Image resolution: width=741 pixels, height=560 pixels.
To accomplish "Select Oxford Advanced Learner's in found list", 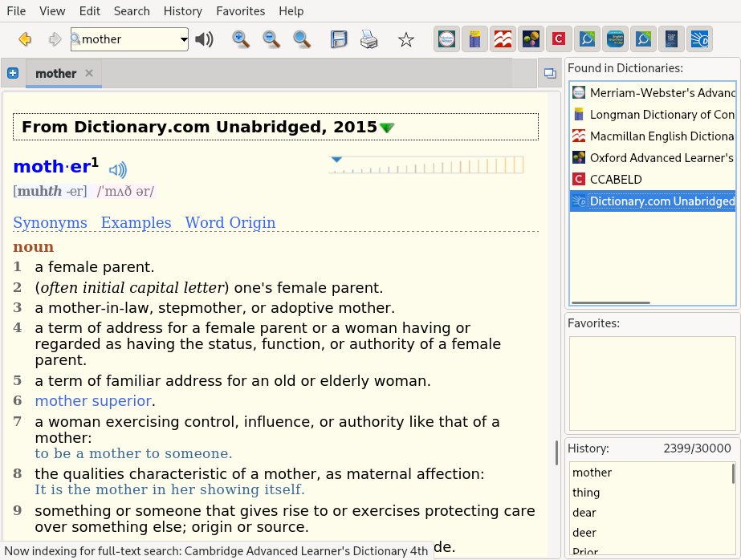I will pyautogui.click(x=653, y=158).
